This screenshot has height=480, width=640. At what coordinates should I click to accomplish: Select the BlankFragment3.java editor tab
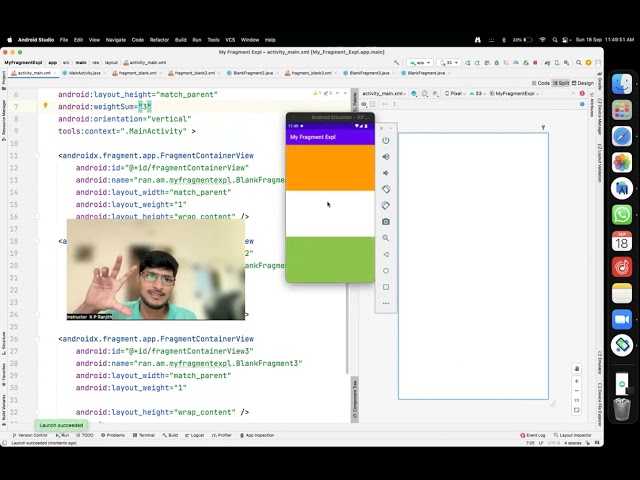[x=369, y=73]
